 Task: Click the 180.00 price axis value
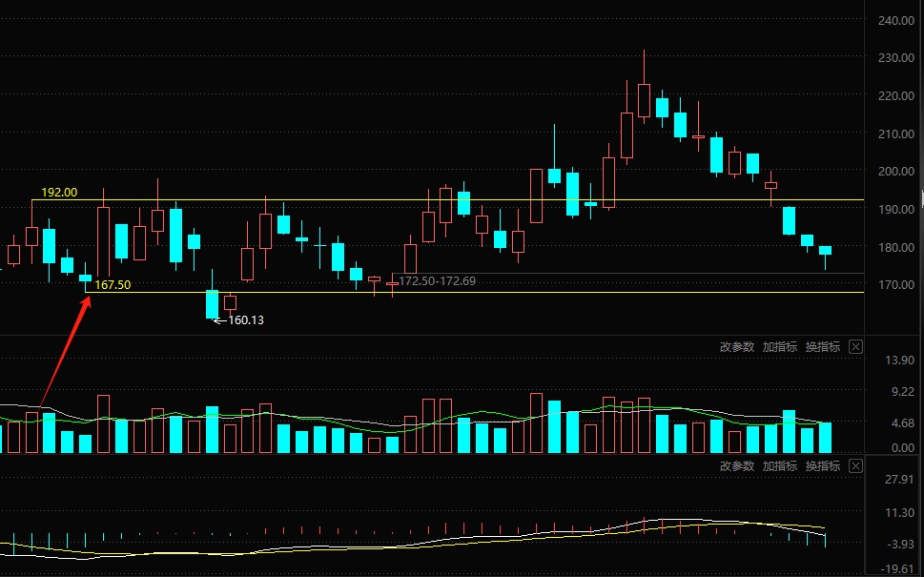point(895,247)
